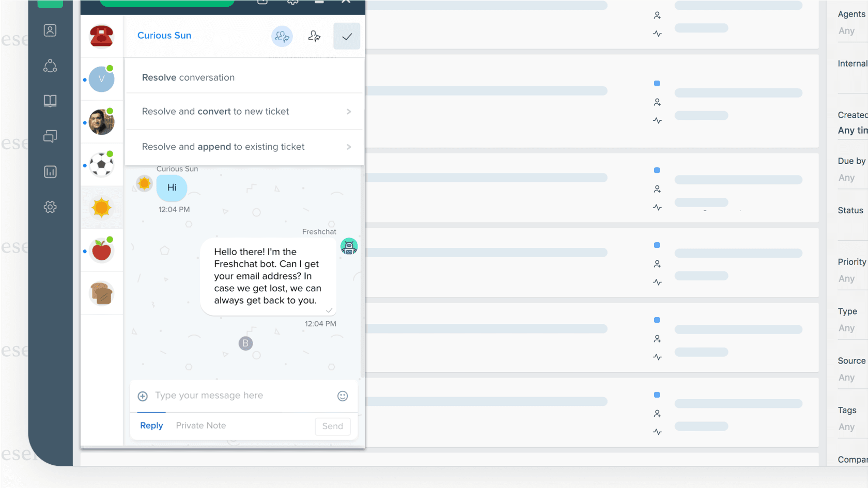Switch to the Private Note tab
The height and width of the screenshot is (488, 868).
click(x=200, y=425)
